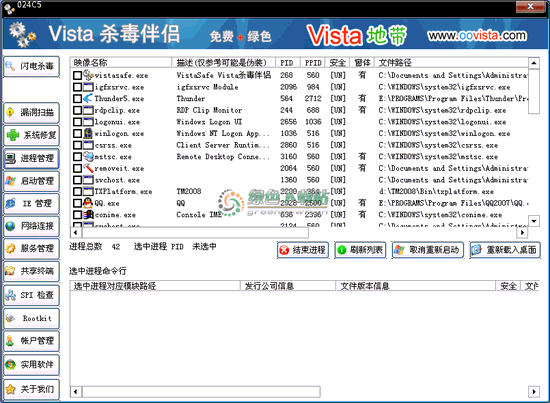Click the 文件路径 column header
The image size is (550, 403).
451,63
